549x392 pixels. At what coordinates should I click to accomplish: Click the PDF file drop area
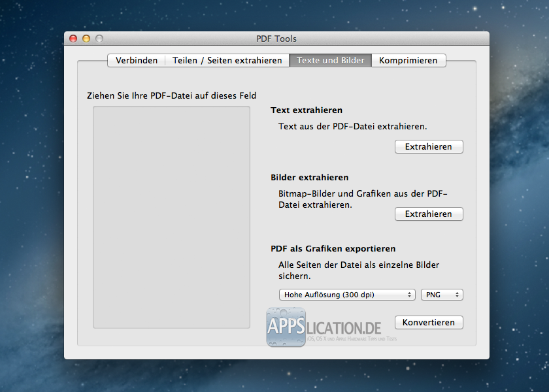click(x=171, y=218)
